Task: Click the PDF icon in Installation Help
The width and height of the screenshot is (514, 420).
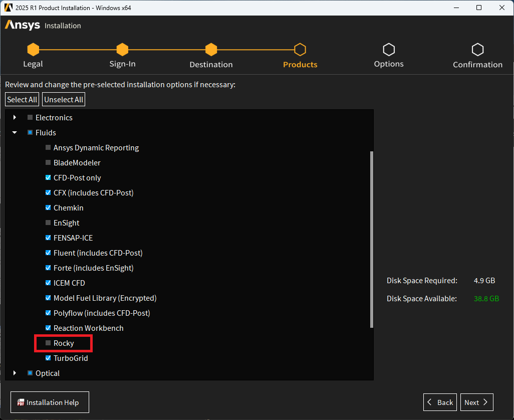Action: (21, 402)
